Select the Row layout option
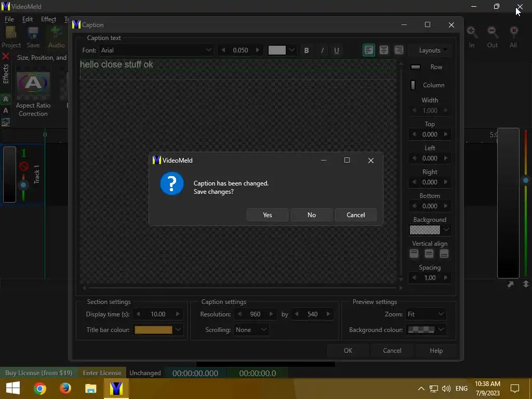This screenshot has height=399, width=532. (x=430, y=67)
